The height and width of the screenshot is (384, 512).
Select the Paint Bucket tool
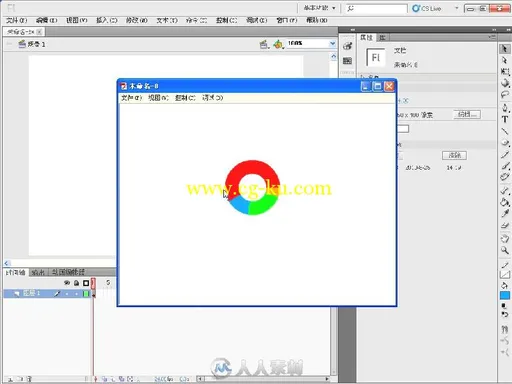505,202
